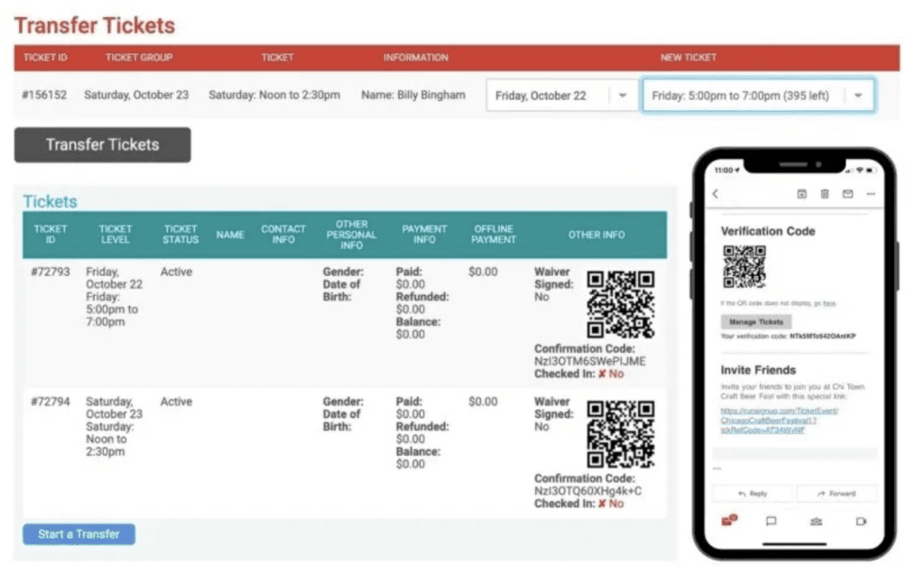Click the OTHER PERSONAL INFO column header
Screen dimensions: 924x573
351,235
